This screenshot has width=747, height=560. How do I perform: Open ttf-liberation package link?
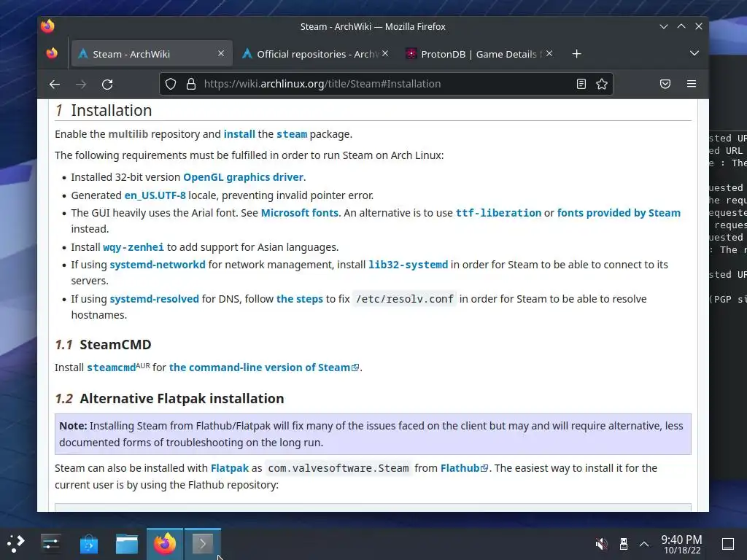click(498, 213)
